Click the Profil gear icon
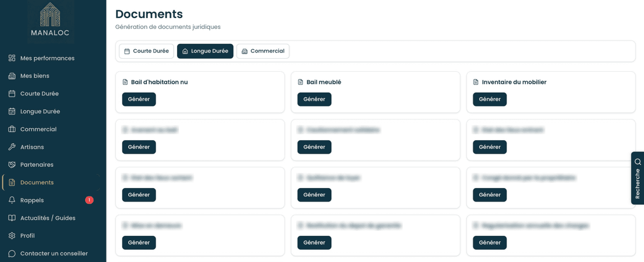The height and width of the screenshot is (262, 644). 12,235
